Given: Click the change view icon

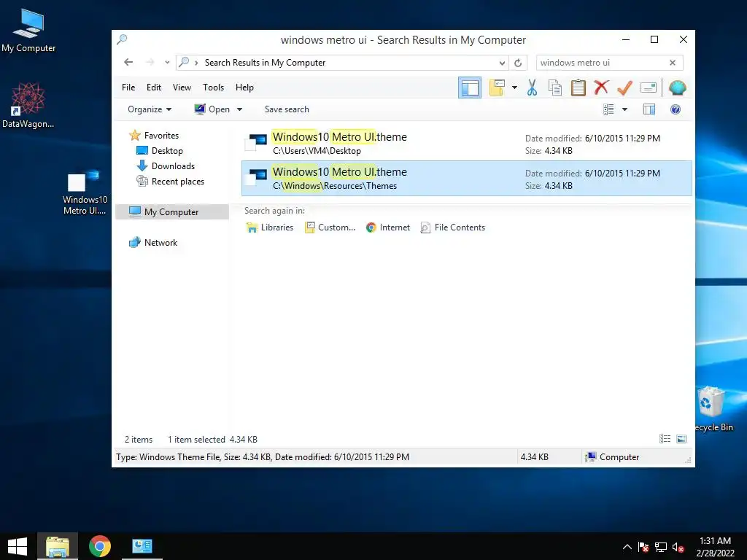Looking at the screenshot, I should click(608, 109).
